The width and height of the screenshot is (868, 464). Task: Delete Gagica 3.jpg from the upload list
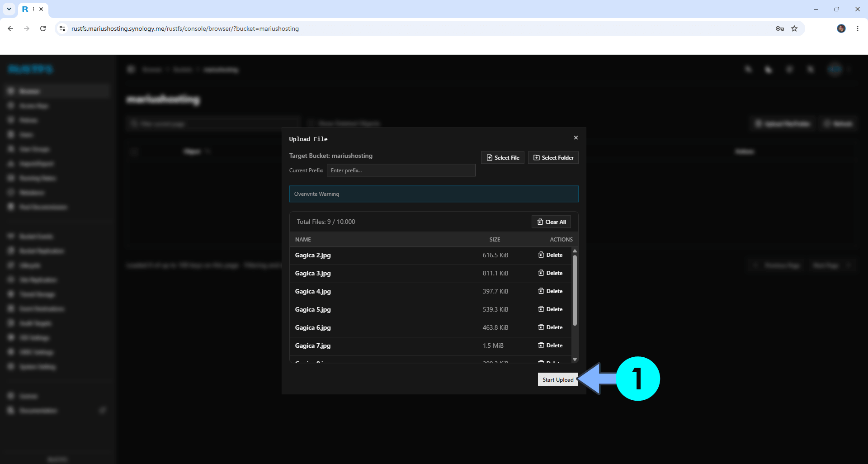click(x=550, y=273)
